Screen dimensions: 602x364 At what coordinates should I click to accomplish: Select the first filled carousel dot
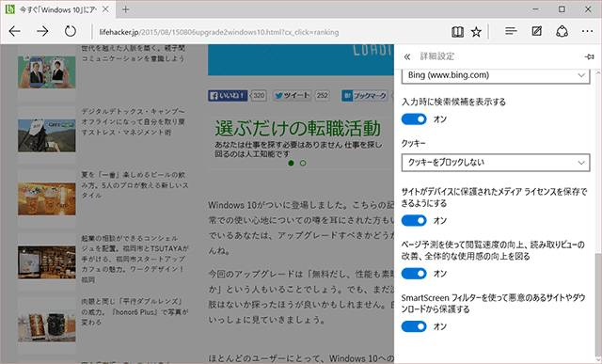pos(291,163)
